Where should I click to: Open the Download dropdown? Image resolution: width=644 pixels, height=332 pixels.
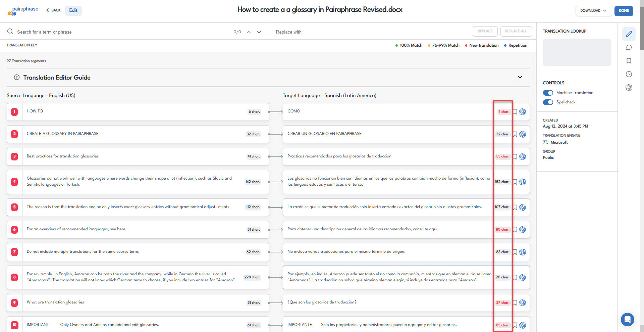click(x=593, y=11)
